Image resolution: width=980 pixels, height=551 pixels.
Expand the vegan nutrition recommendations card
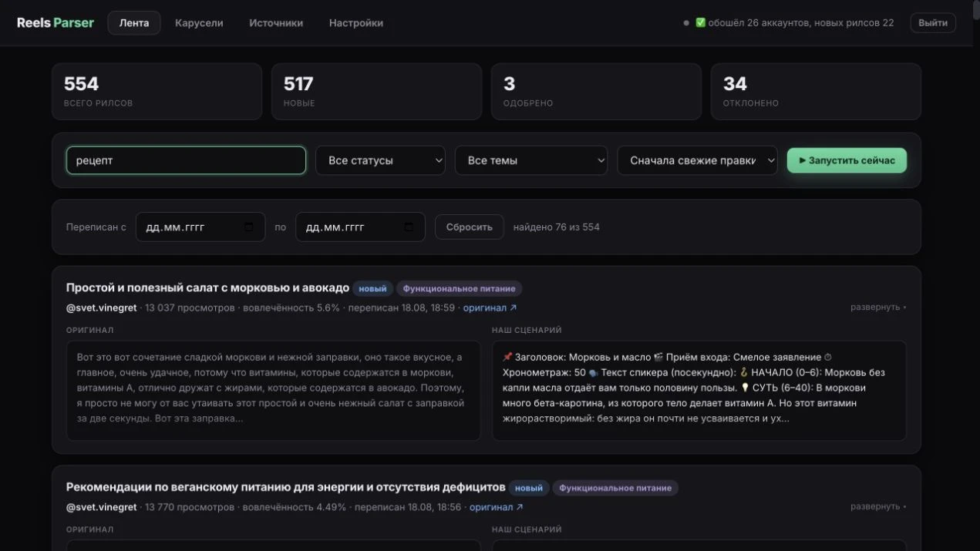pos(878,506)
